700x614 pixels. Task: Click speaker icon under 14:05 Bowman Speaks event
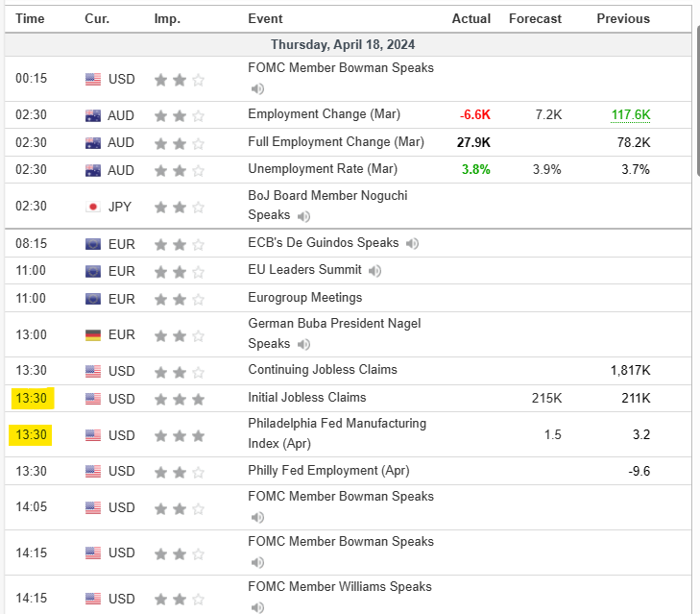[x=257, y=518]
